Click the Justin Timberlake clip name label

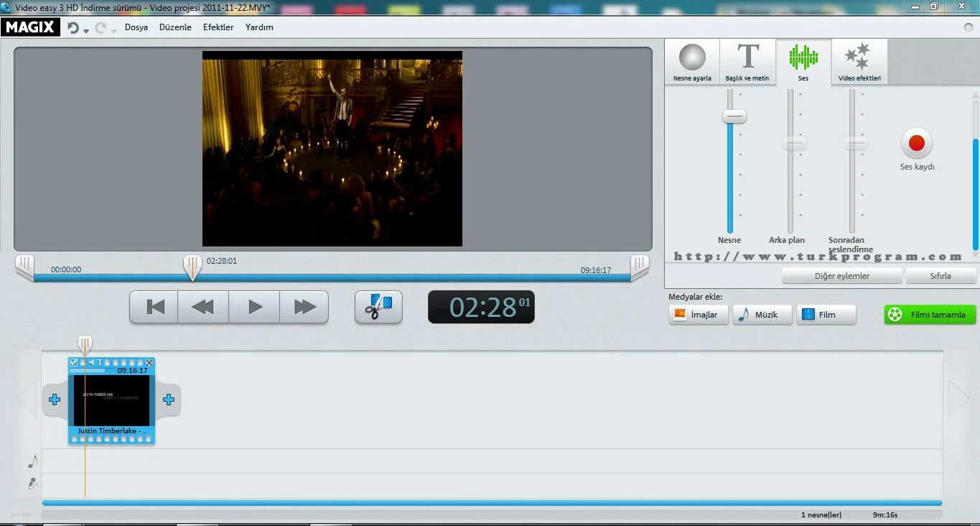[x=111, y=431]
